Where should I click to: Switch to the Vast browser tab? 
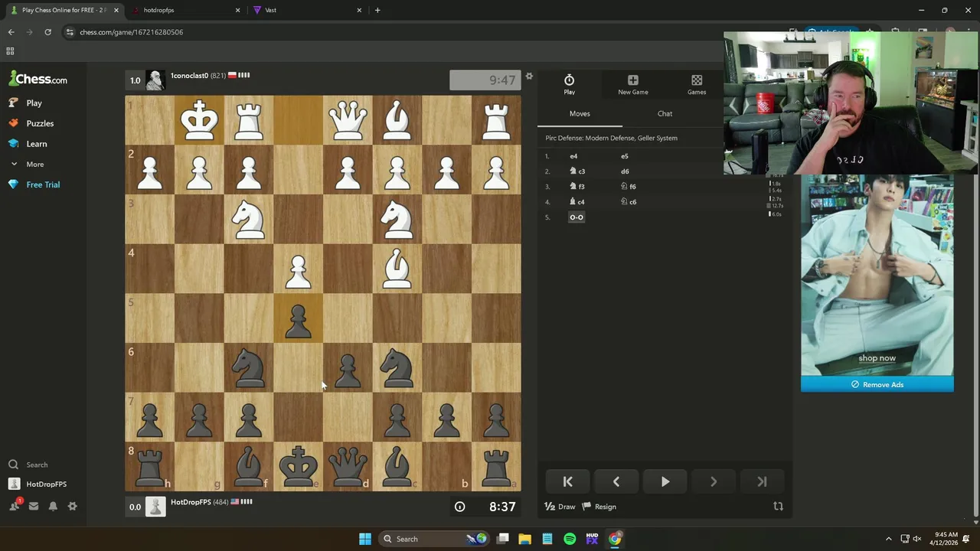[x=308, y=10]
